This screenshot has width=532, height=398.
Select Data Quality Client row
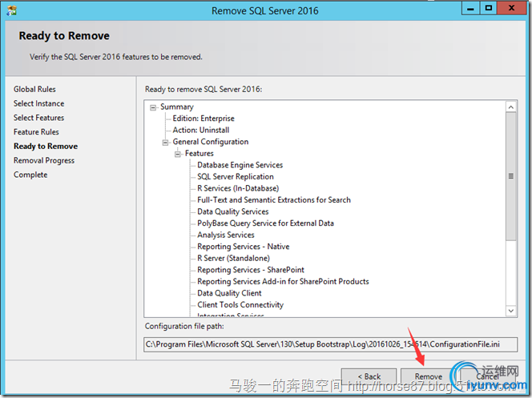(x=229, y=293)
